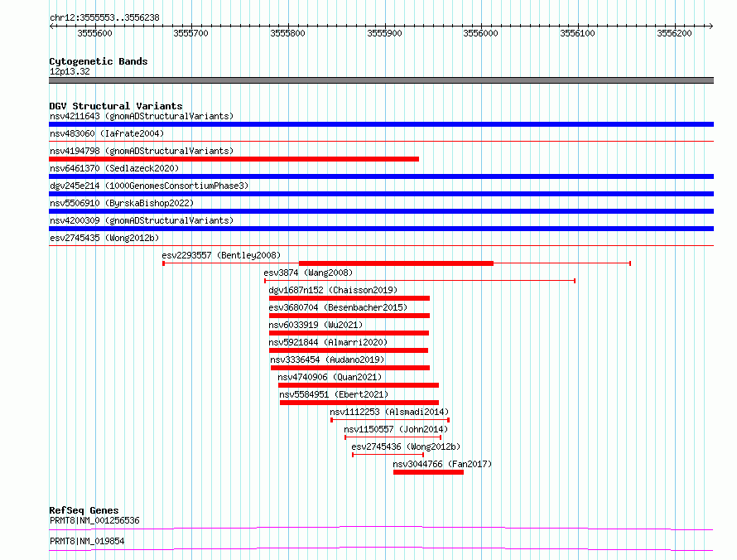Click the esv3874 thin red interval line
Viewport: 737px width, 560px height.
tap(420, 281)
